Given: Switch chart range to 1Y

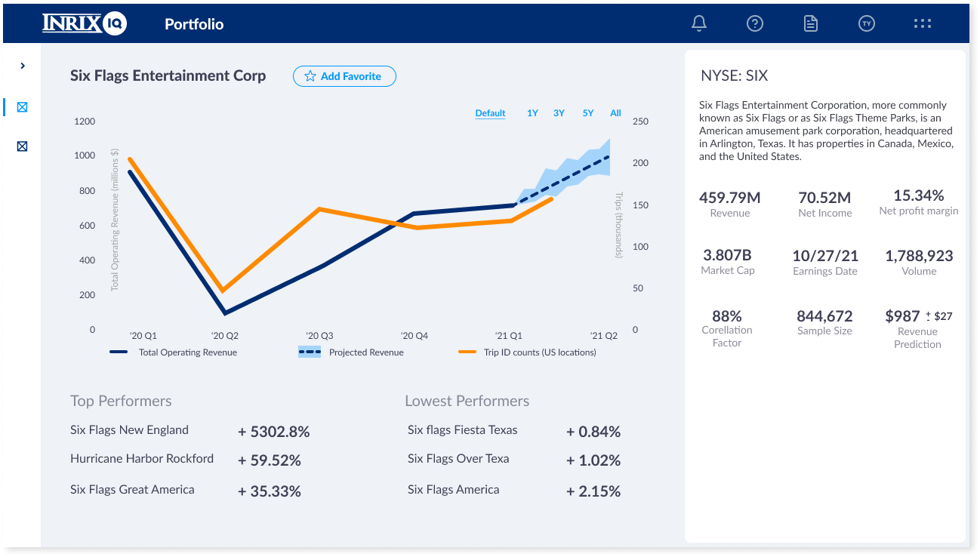Looking at the screenshot, I should [532, 113].
